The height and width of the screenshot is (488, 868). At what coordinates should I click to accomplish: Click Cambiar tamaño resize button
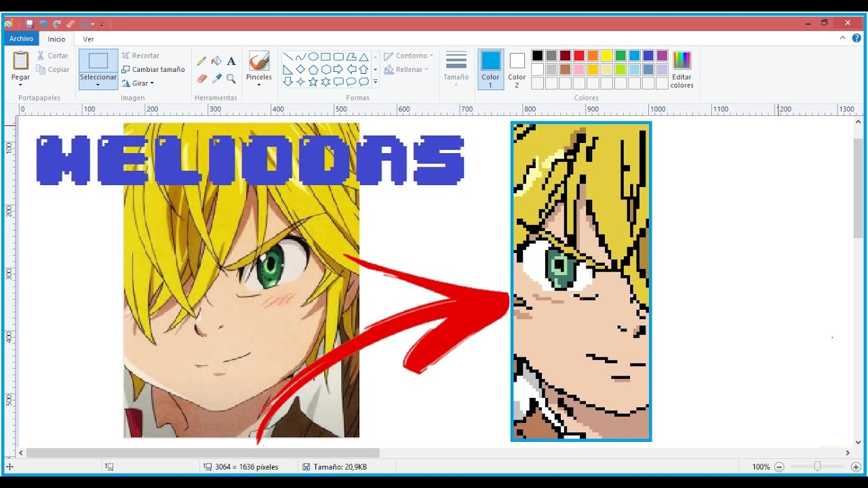point(153,69)
